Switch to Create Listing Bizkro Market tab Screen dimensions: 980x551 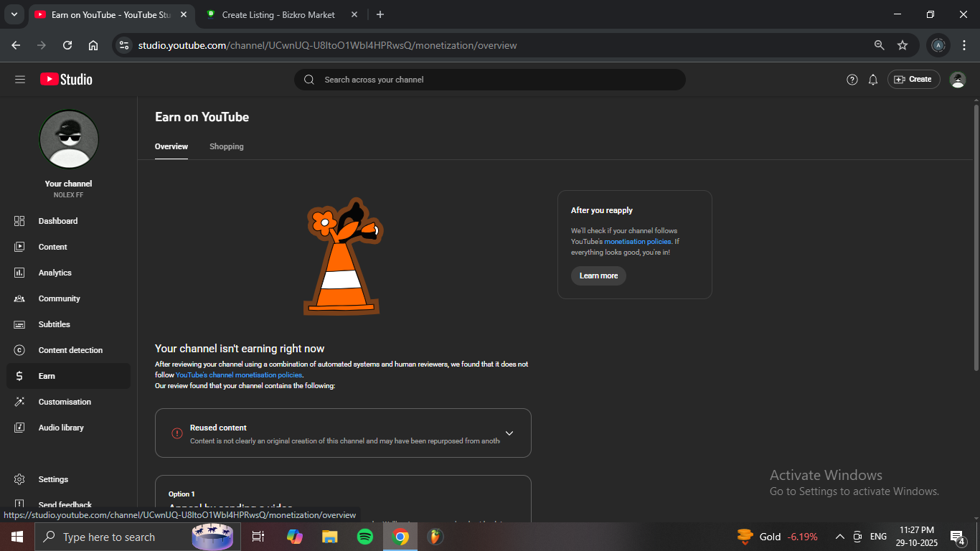(278, 14)
